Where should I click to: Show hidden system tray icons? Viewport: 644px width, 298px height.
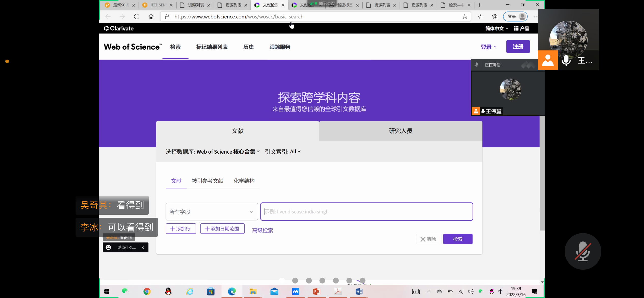point(429,292)
